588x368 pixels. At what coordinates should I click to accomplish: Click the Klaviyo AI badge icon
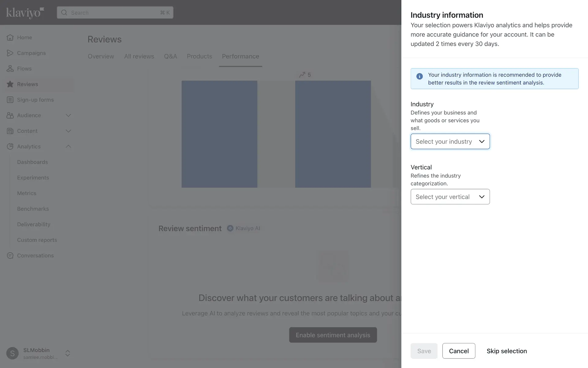[x=230, y=228]
